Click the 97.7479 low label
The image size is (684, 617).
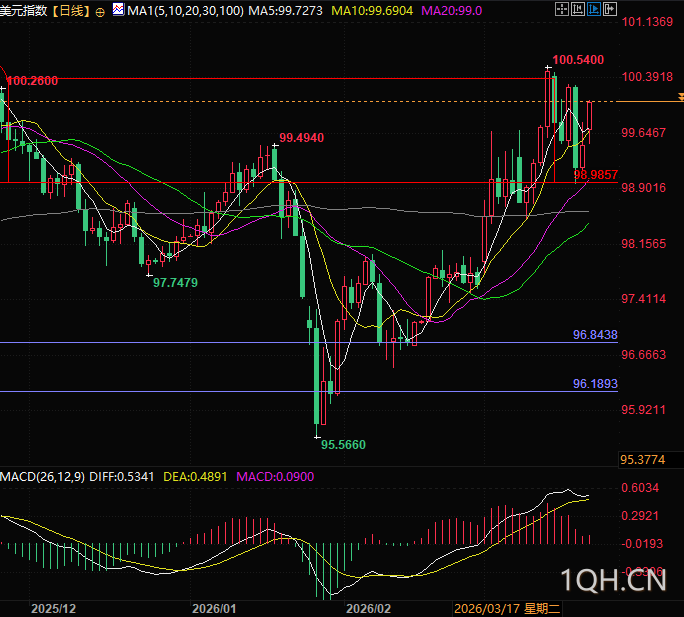(175, 283)
